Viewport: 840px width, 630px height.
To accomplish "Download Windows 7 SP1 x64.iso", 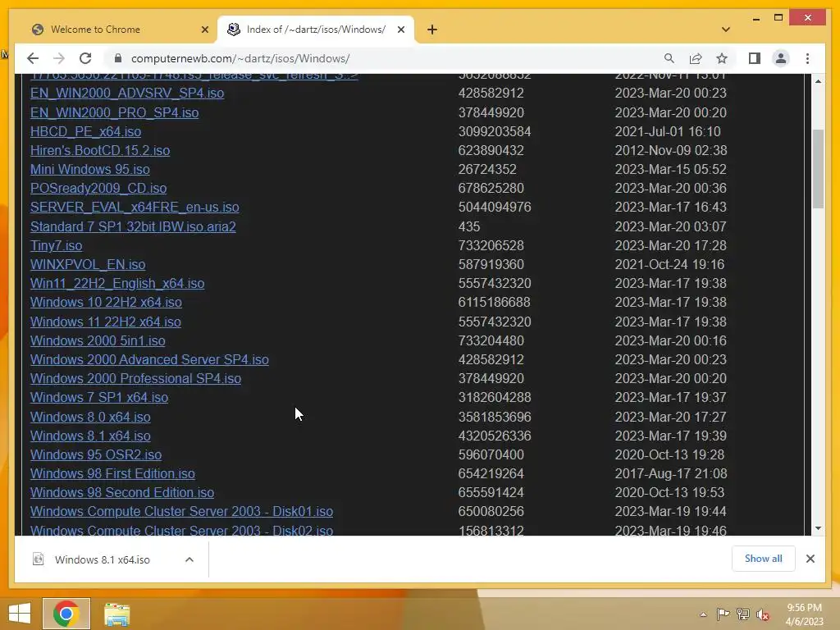I will [x=99, y=397].
